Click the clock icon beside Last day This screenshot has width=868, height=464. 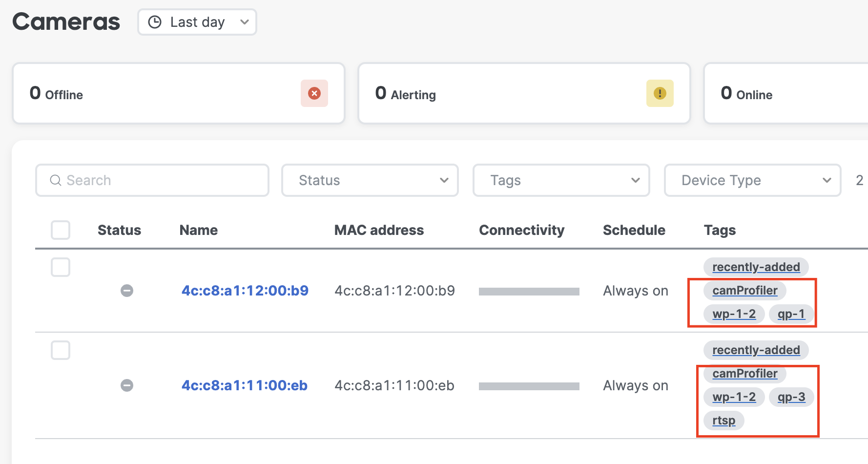click(155, 22)
